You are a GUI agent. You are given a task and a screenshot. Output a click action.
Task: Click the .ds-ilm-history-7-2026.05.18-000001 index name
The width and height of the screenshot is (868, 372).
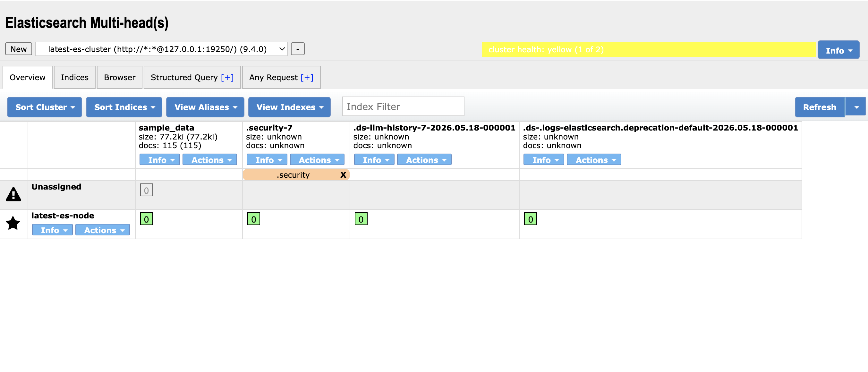434,128
